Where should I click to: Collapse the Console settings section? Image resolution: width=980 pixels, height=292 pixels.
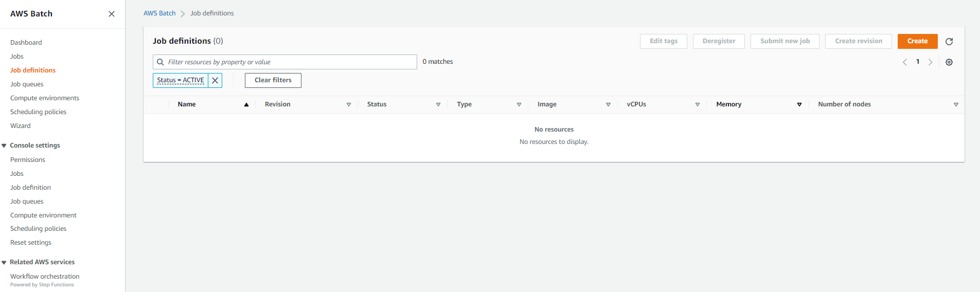coord(4,145)
